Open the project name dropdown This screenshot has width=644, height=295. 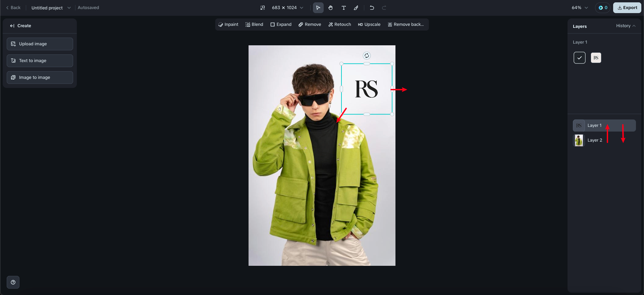coord(69,8)
